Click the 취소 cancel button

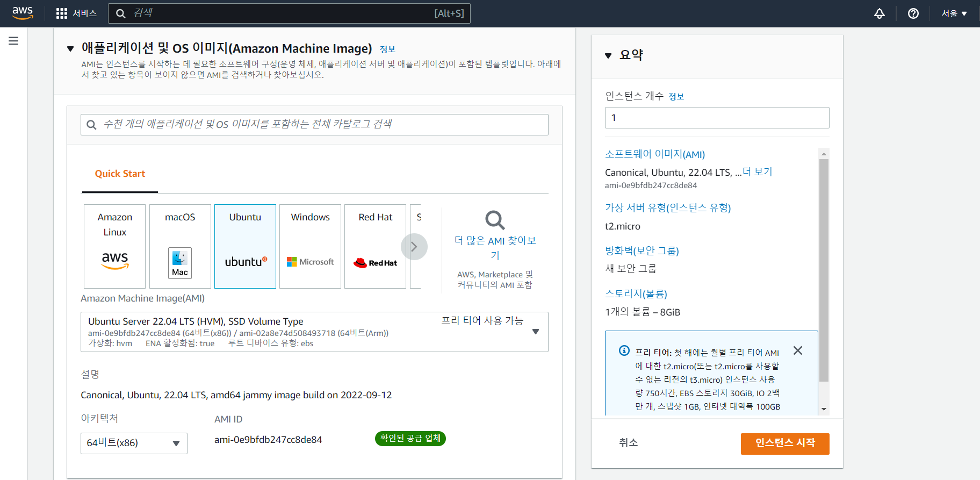[x=628, y=443]
